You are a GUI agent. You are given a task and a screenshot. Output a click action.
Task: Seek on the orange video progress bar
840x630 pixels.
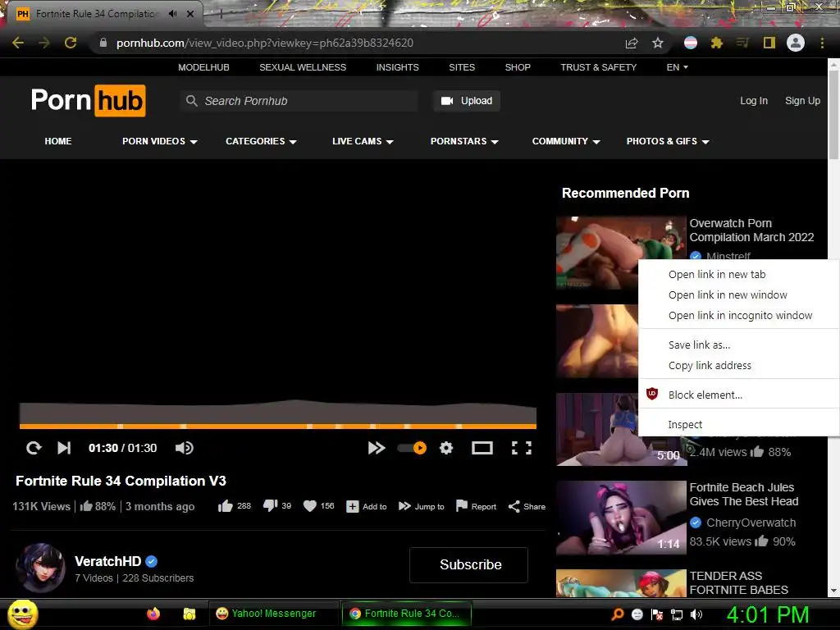tap(278, 427)
